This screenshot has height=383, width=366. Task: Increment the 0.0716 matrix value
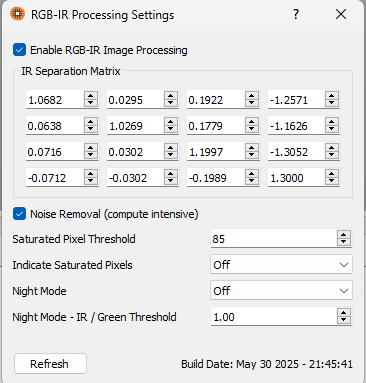click(91, 147)
